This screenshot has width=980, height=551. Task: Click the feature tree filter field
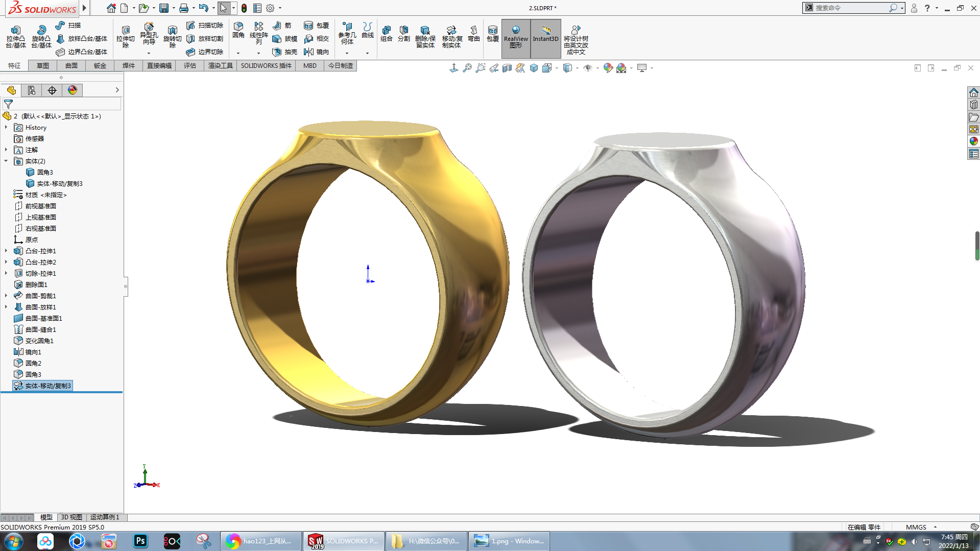tap(62, 104)
